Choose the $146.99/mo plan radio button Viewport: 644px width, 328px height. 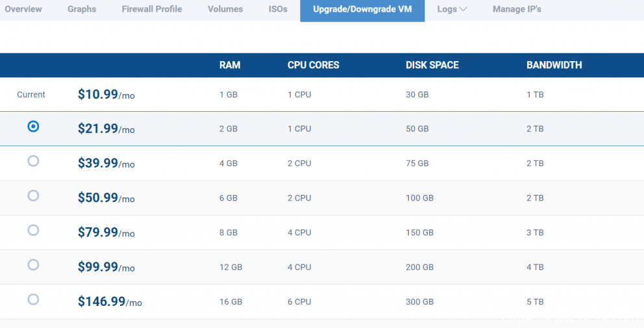pyautogui.click(x=33, y=299)
